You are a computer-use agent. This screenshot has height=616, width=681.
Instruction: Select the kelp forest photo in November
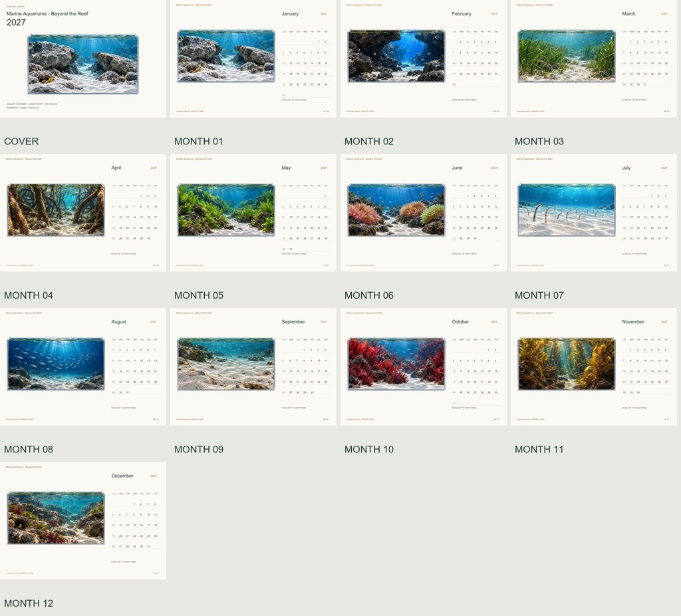567,364
